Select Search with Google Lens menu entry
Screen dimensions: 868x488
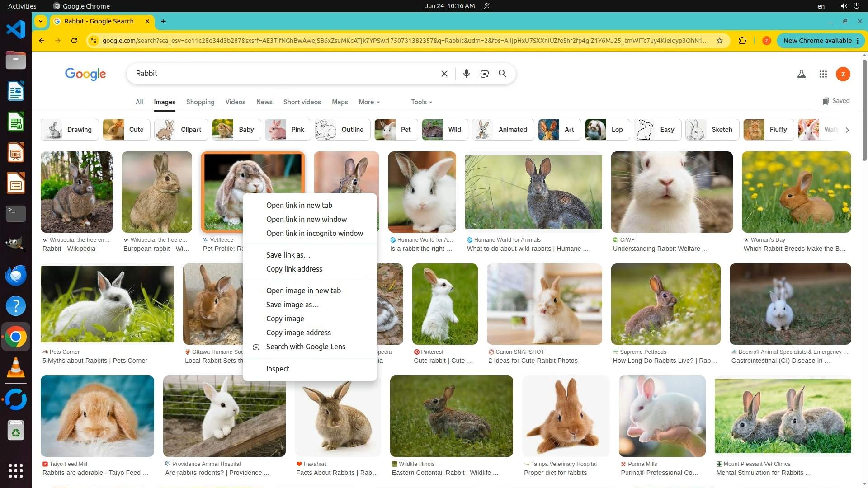coord(306,347)
